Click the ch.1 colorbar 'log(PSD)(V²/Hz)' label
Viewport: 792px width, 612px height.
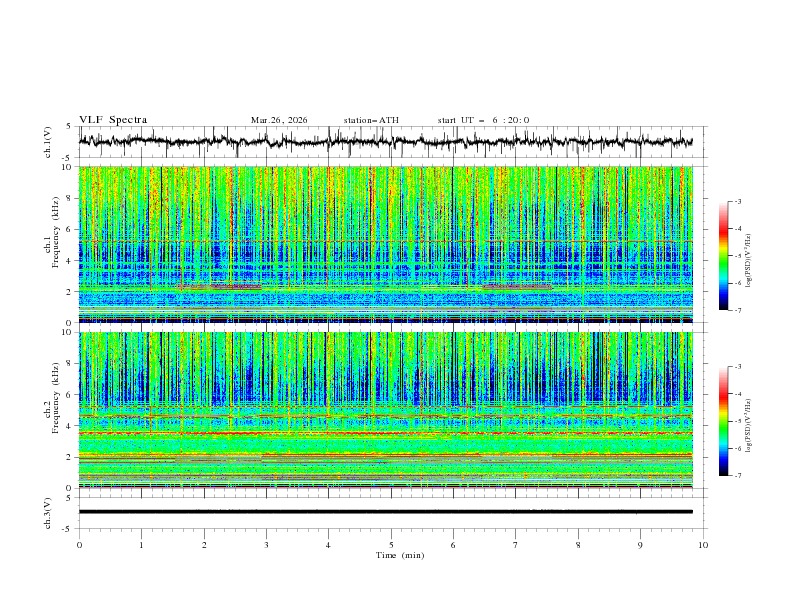(x=748, y=261)
